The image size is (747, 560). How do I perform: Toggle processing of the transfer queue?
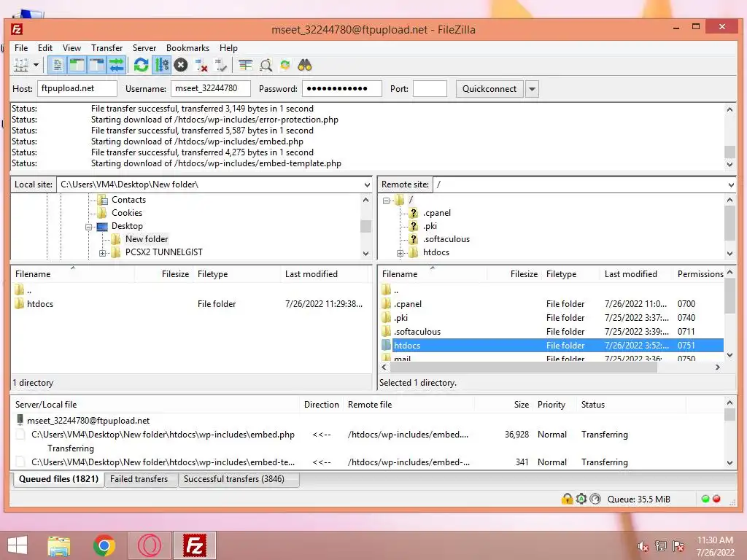(x=161, y=65)
